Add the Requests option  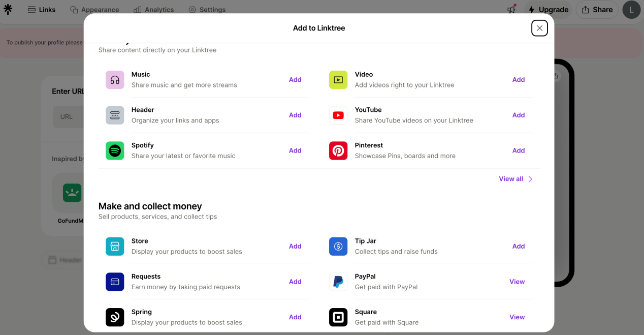(x=295, y=282)
